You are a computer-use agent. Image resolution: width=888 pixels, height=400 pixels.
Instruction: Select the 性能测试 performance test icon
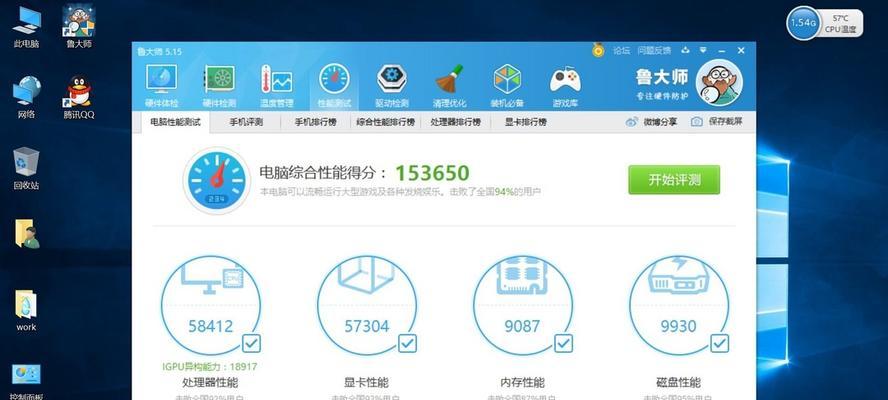coord(334,86)
